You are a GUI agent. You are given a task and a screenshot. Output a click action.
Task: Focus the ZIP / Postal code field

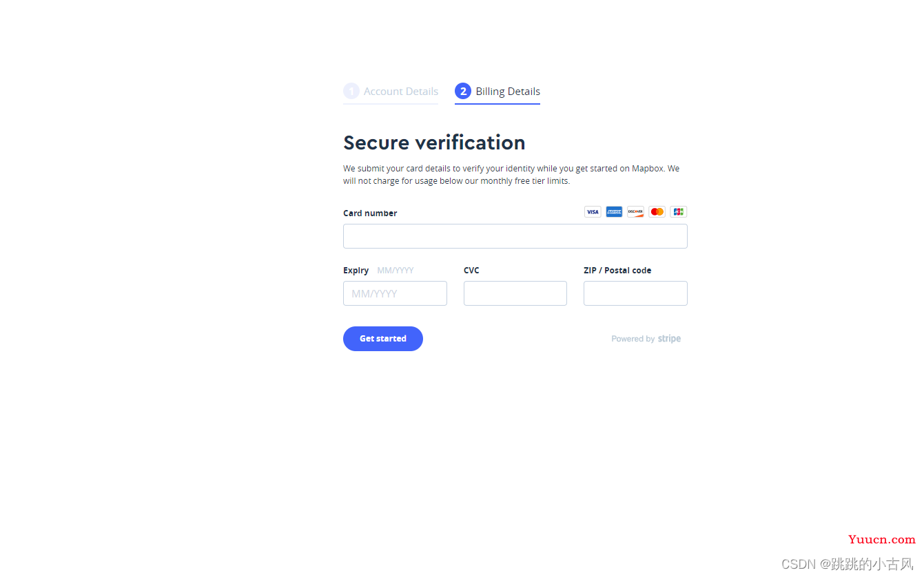[635, 293]
